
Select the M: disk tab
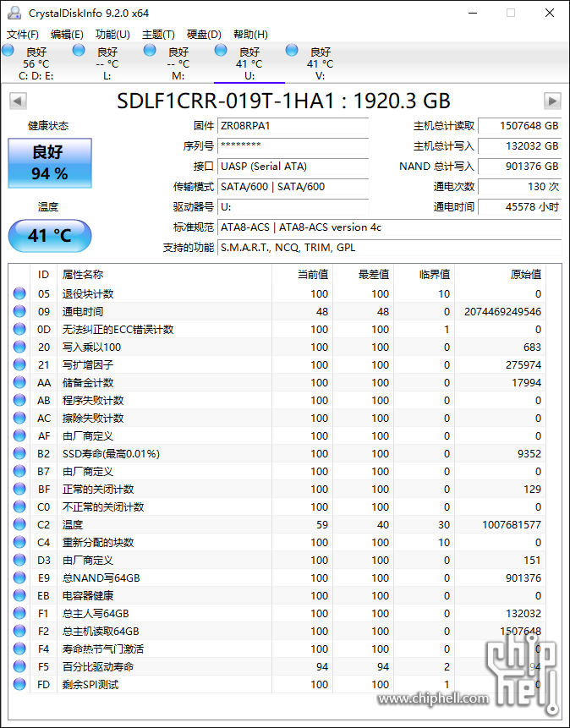coord(178,63)
